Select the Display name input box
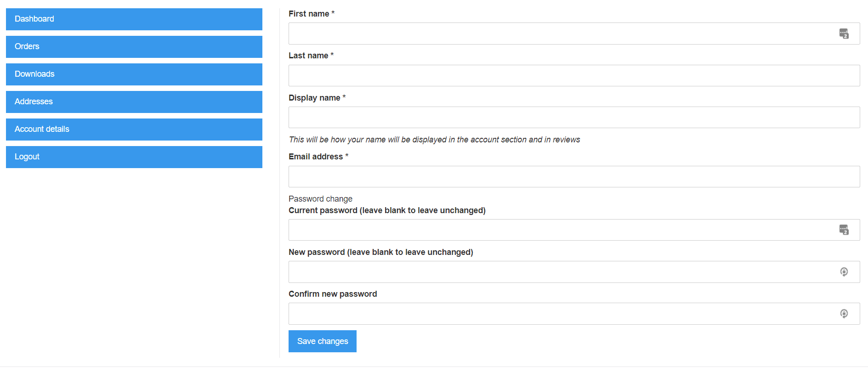 click(x=574, y=118)
